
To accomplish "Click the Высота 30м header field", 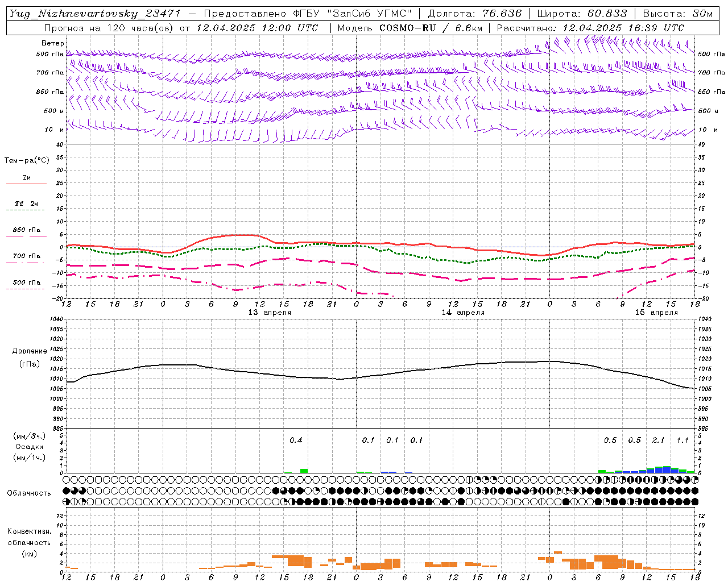I will coord(677,14).
